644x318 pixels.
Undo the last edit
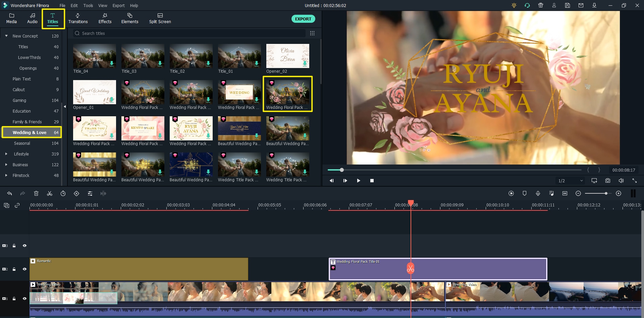click(x=9, y=193)
